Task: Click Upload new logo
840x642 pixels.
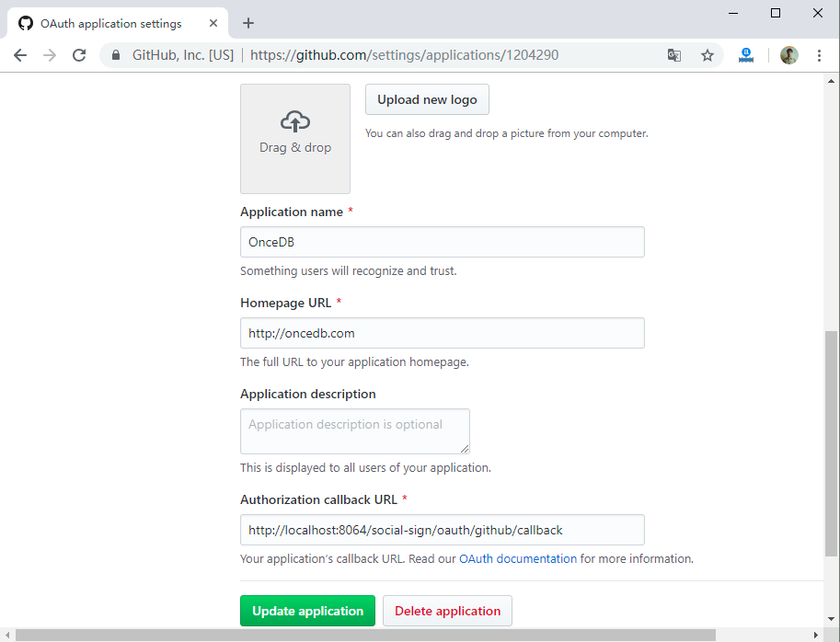Action: [426, 99]
